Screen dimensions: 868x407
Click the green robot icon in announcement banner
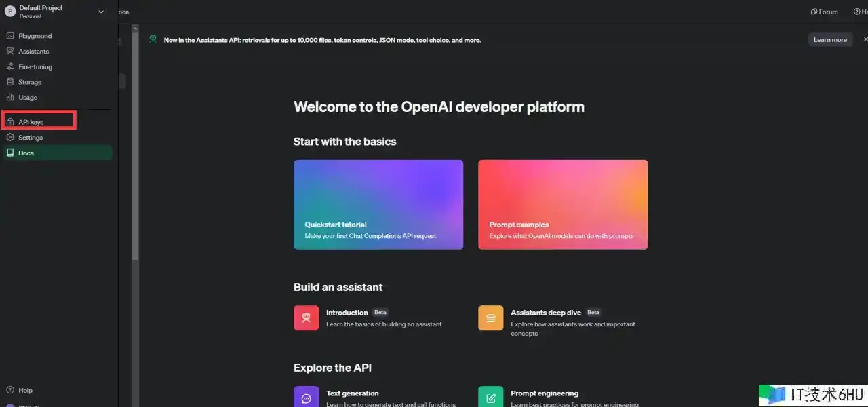tap(153, 40)
